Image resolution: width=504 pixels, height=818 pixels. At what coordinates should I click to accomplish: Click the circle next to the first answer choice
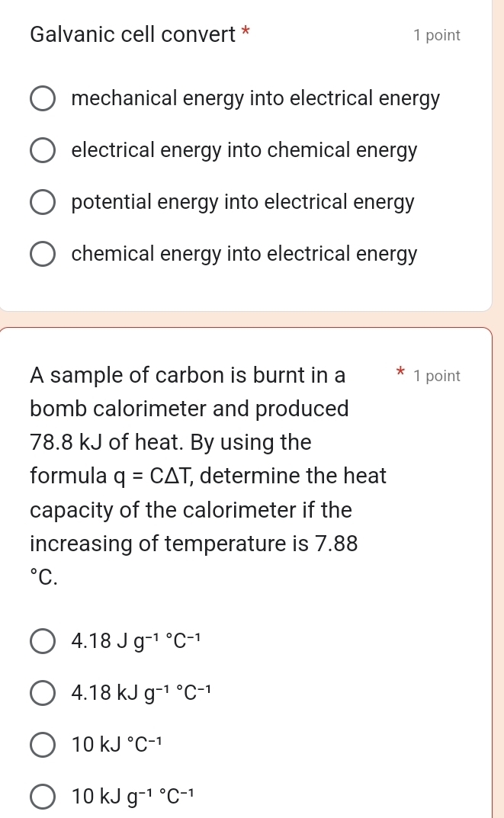coord(43,98)
